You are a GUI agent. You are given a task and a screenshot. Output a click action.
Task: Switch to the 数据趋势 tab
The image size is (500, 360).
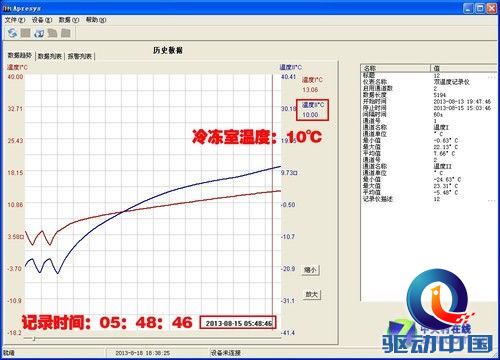click(x=20, y=55)
